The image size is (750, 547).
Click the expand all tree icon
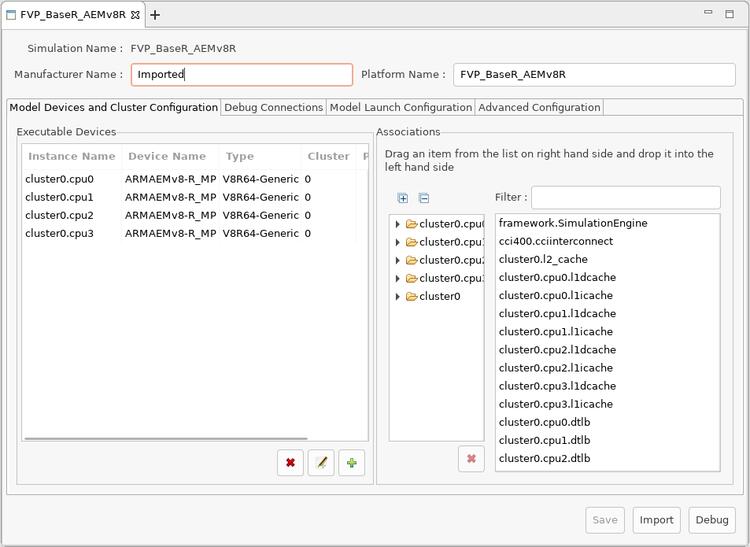(x=403, y=198)
